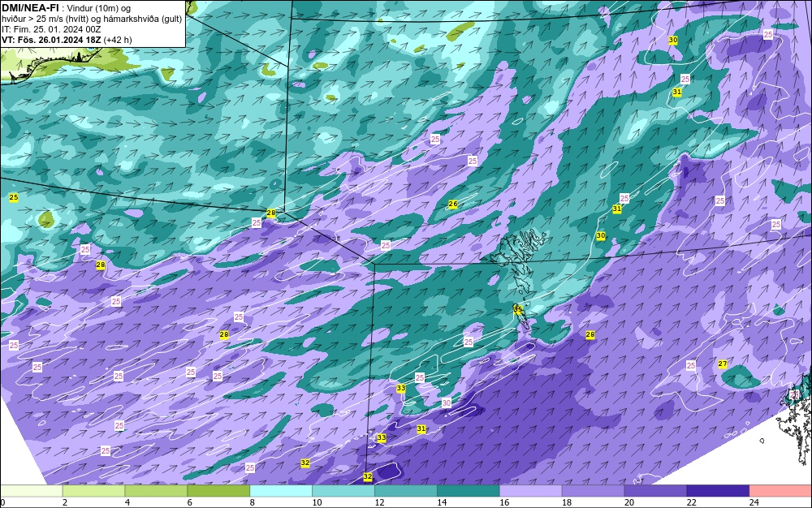Click the legend scale number '6'
Screen dimensions: 812x508
pos(189,502)
